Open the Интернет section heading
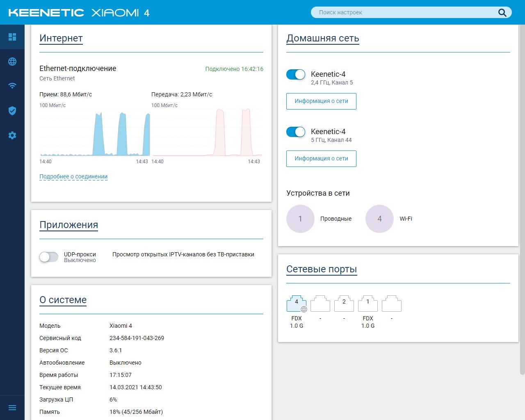Screen dimensions: 525x420 [x=61, y=38]
